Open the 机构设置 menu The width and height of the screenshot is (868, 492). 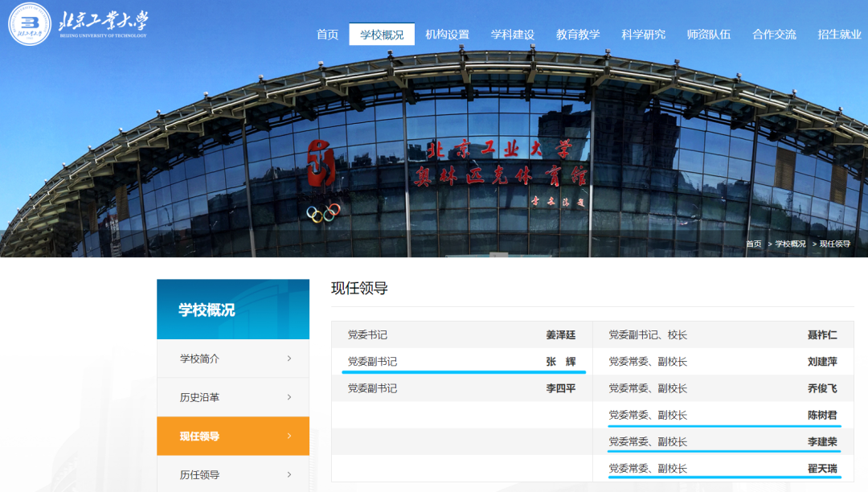(x=448, y=35)
